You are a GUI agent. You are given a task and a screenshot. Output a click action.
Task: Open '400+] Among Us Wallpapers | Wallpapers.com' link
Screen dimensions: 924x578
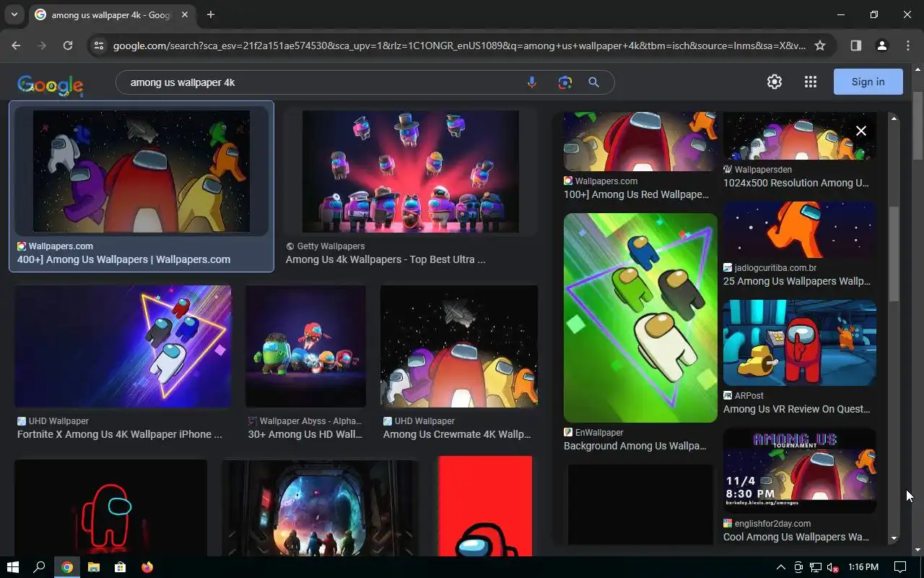coord(123,259)
